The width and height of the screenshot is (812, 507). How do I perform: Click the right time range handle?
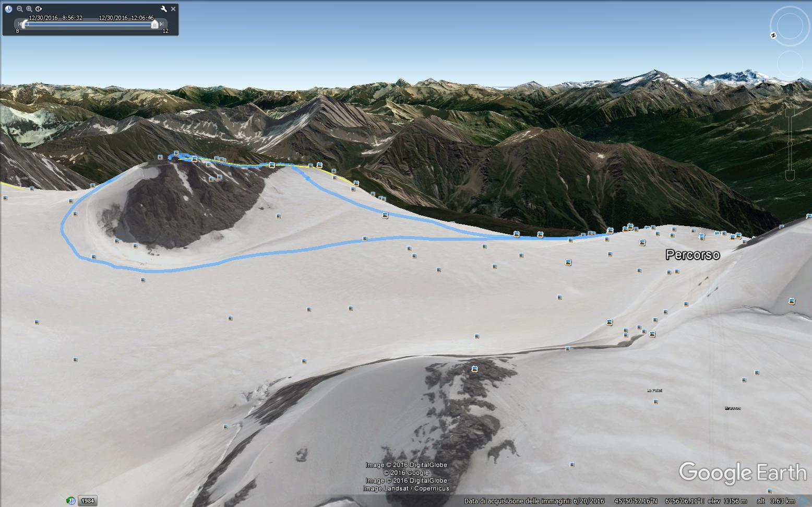click(x=154, y=24)
